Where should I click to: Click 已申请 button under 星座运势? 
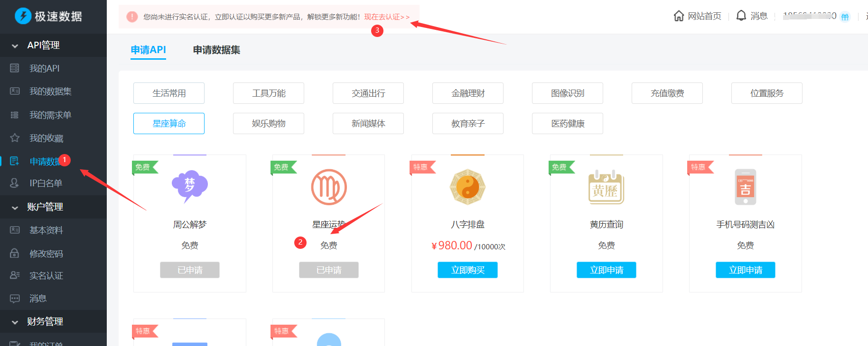click(329, 270)
